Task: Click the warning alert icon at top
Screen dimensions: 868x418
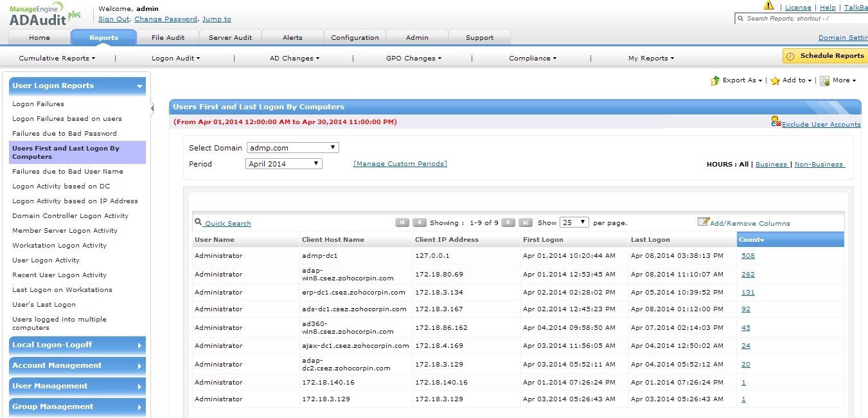Action: coord(768,6)
